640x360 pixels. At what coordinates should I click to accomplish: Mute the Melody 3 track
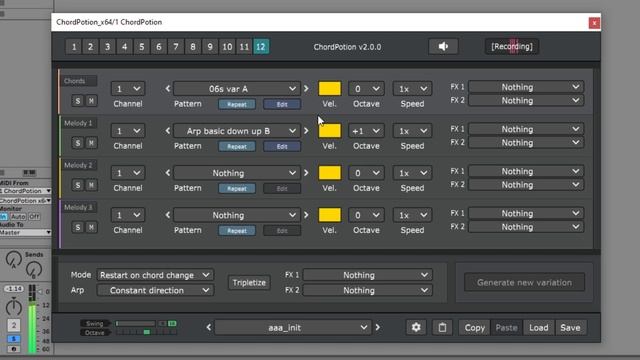91,227
